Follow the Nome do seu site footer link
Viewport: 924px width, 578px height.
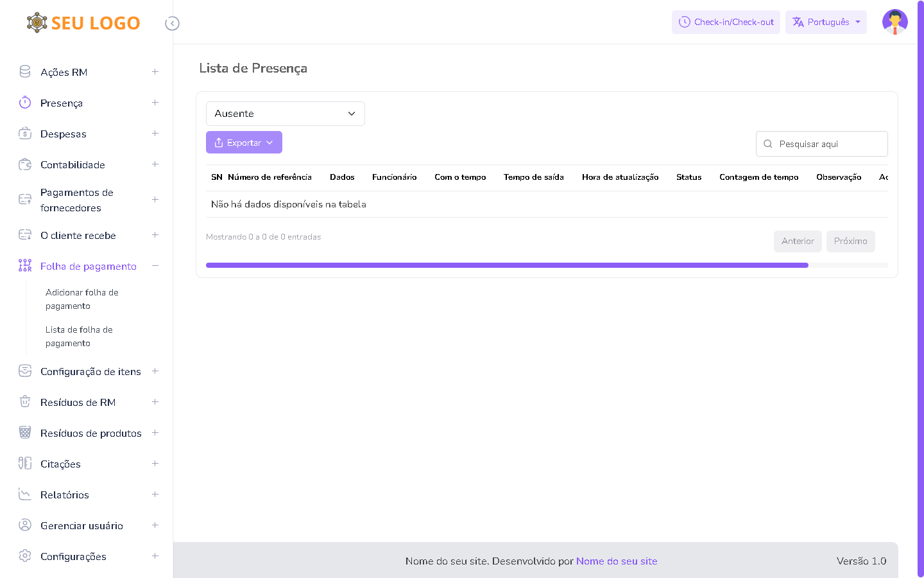[x=616, y=561]
